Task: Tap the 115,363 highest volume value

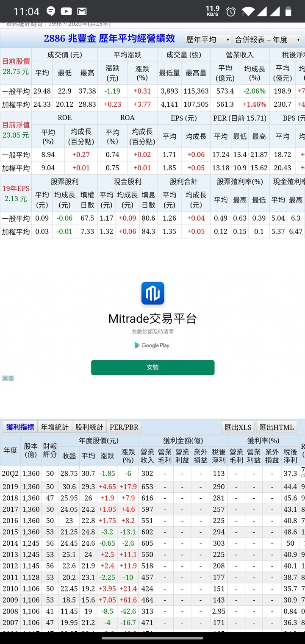Action: [x=196, y=91]
